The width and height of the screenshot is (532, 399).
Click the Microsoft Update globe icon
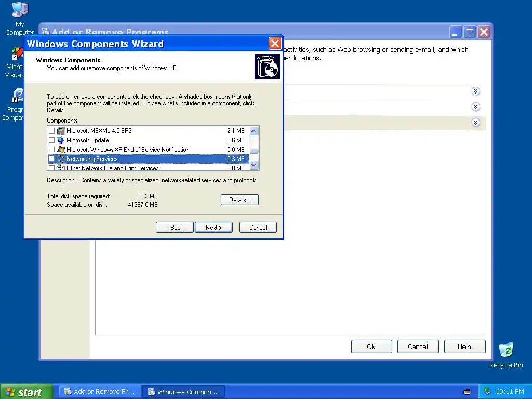pos(61,140)
